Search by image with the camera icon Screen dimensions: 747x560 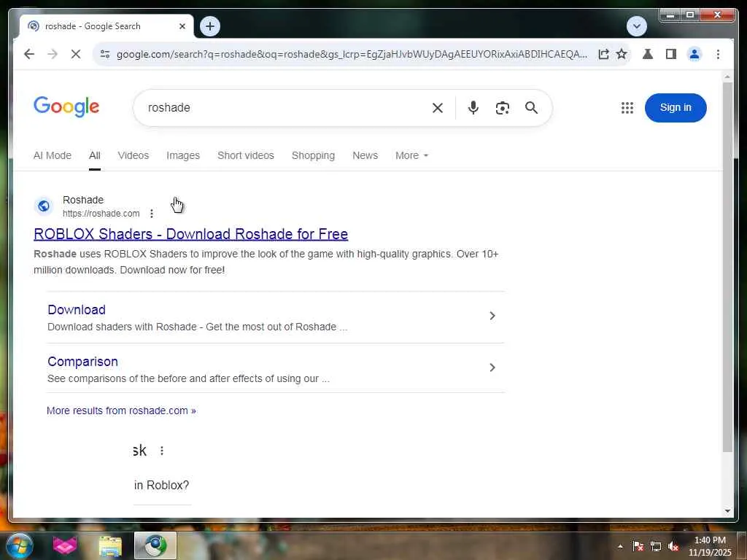[503, 108]
